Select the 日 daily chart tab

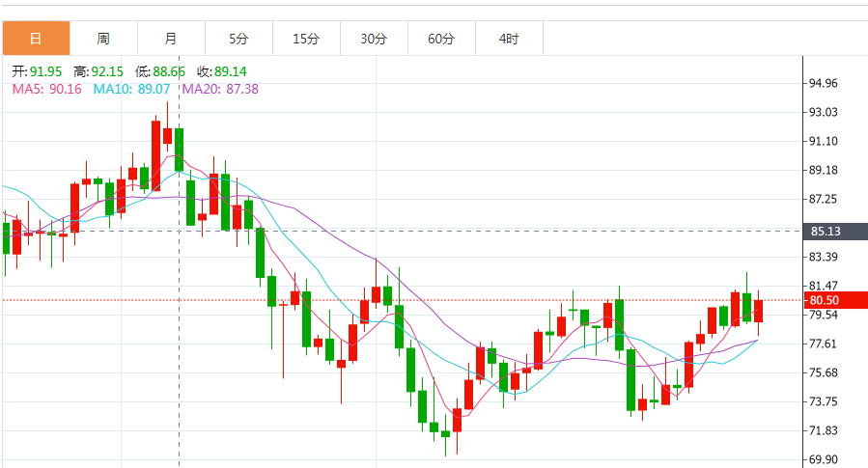[x=35, y=39]
